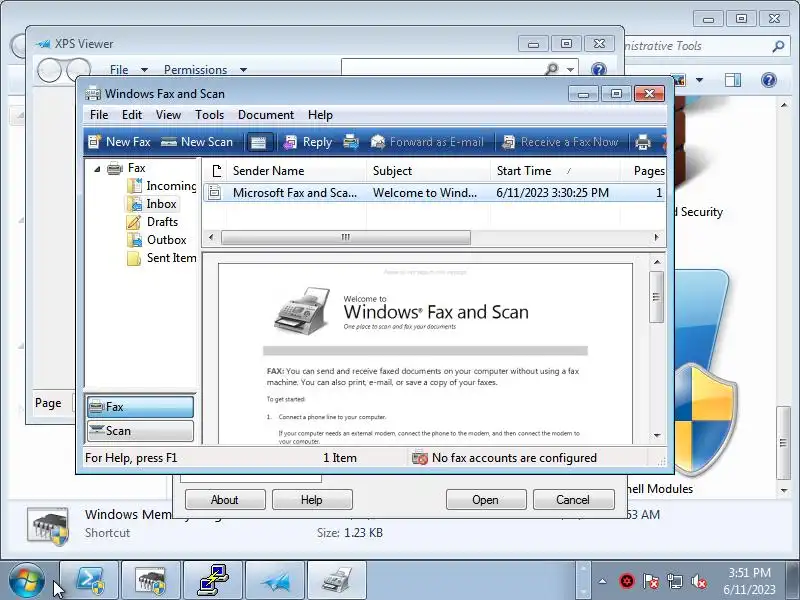
Task: Click the Outbox folder icon
Action: 134,240
